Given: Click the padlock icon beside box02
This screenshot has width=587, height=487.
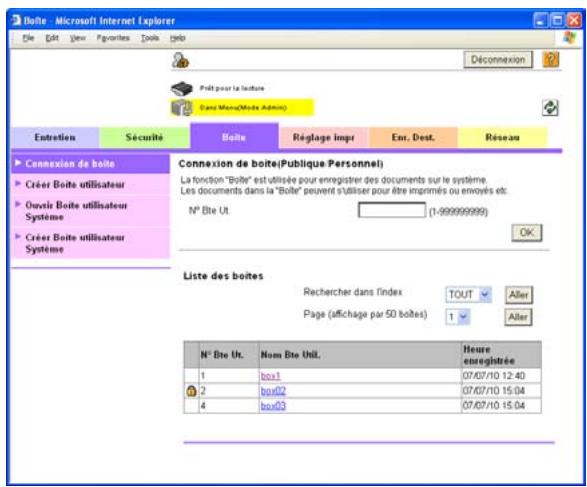Looking at the screenshot, I should pyautogui.click(x=191, y=391).
